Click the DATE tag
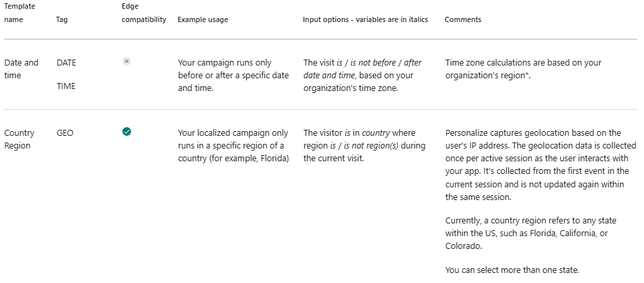Viewport: 644px width, 283px height. point(66,63)
